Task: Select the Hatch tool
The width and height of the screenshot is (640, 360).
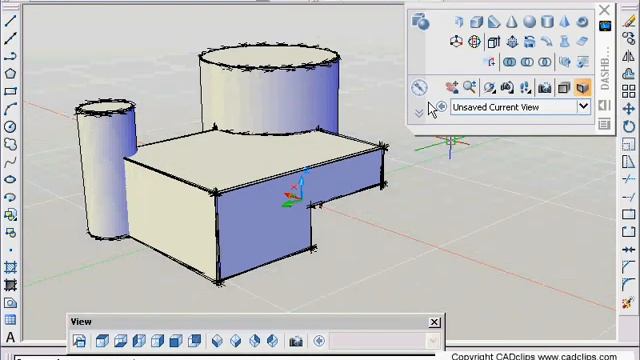Action: [x=10, y=268]
